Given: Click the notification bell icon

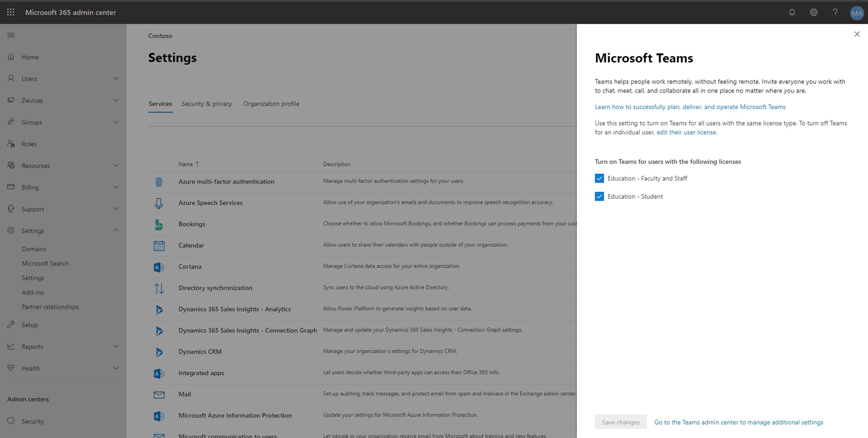Looking at the screenshot, I should 792,12.
